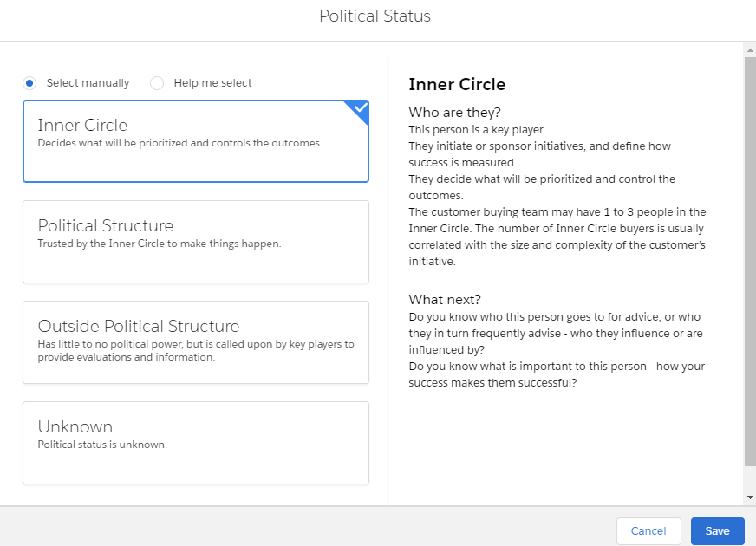Click the 'Who are they?' subheading
Image resolution: width=756 pixels, height=546 pixels.
(x=454, y=113)
